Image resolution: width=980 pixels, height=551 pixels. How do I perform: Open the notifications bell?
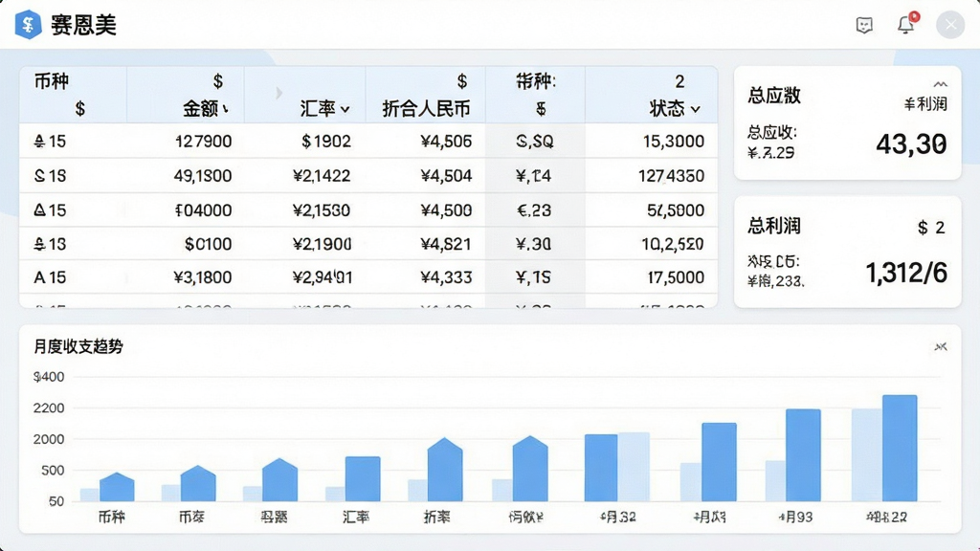pos(905,24)
